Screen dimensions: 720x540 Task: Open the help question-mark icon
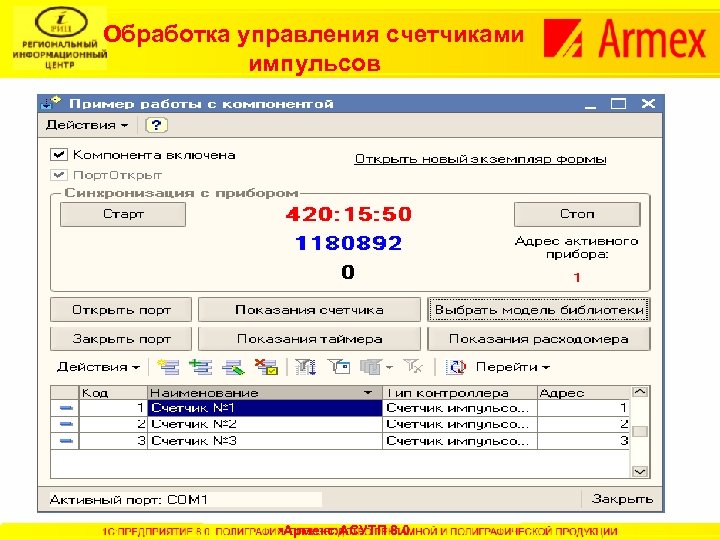click(x=156, y=125)
